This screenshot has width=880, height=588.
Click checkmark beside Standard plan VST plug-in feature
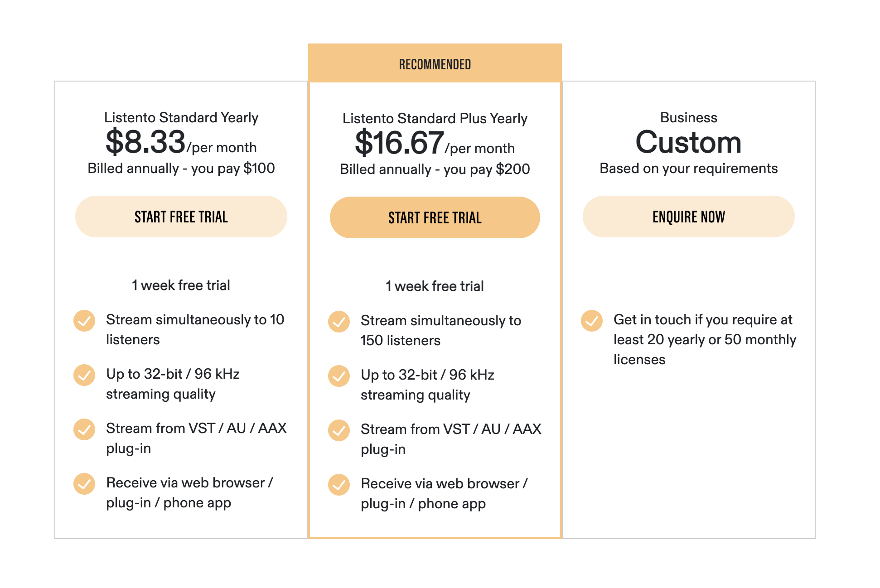point(84,429)
